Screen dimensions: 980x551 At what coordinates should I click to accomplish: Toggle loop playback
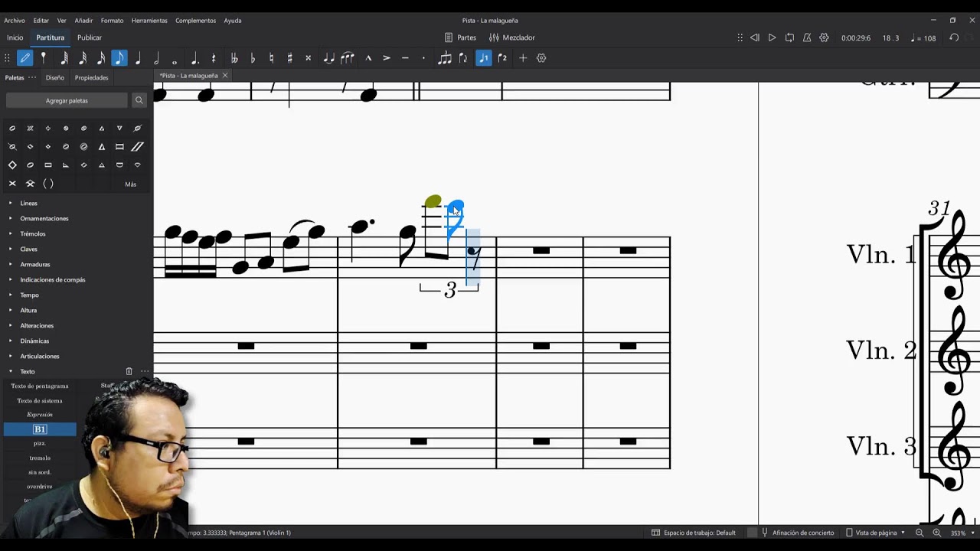point(789,37)
